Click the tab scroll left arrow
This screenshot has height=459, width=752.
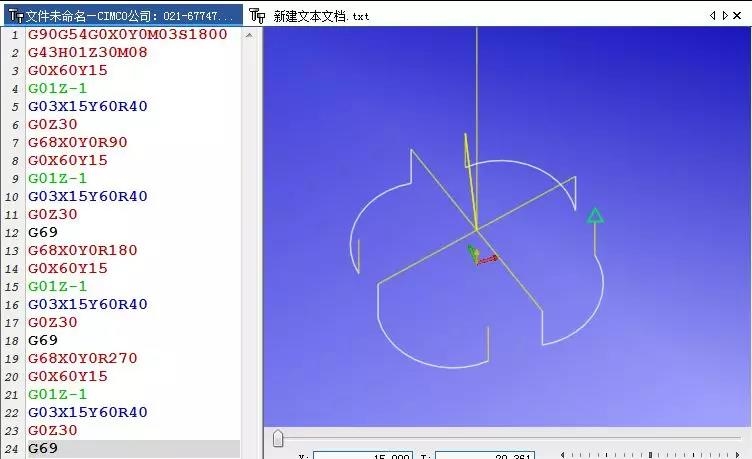(x=712, y=16)
